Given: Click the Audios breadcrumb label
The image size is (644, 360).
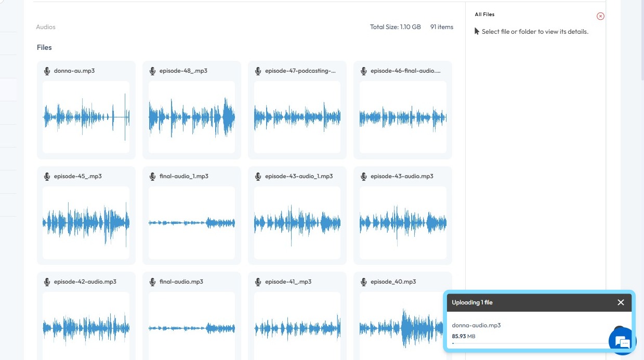Looking at the screenshot, I should click(46, 27).
